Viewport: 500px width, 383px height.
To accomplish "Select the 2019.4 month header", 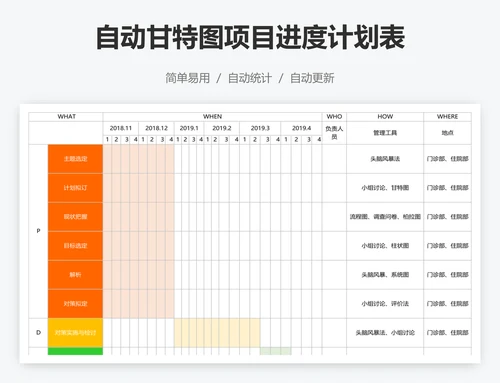I will point(301,128).
